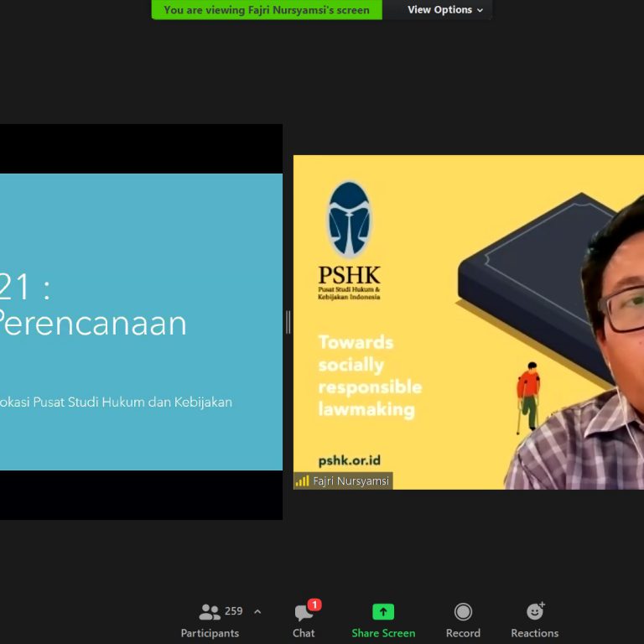
Task: Click signal bars icon beside Fajri Nursyamsi
Action: click(302, 481)
